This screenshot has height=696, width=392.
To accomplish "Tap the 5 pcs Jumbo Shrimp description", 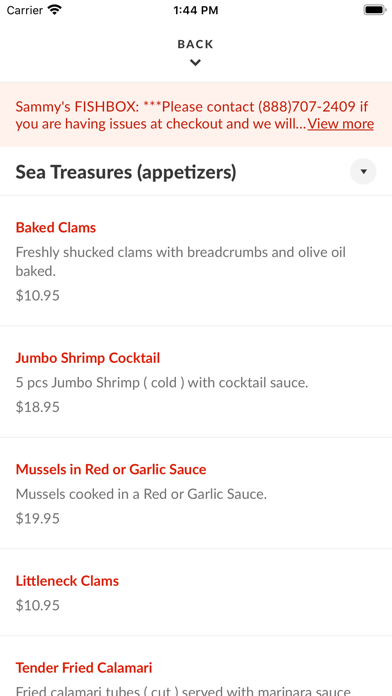I will (x=162, y=383).
